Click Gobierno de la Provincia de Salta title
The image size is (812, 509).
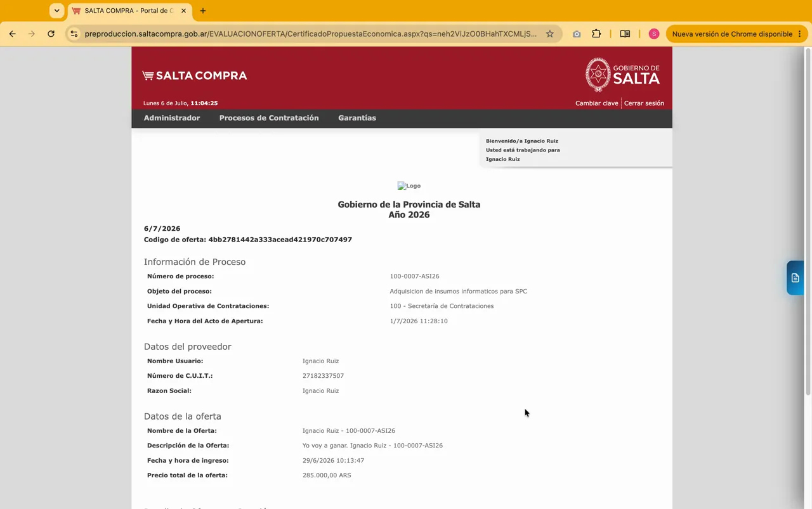tap(409, 205)
